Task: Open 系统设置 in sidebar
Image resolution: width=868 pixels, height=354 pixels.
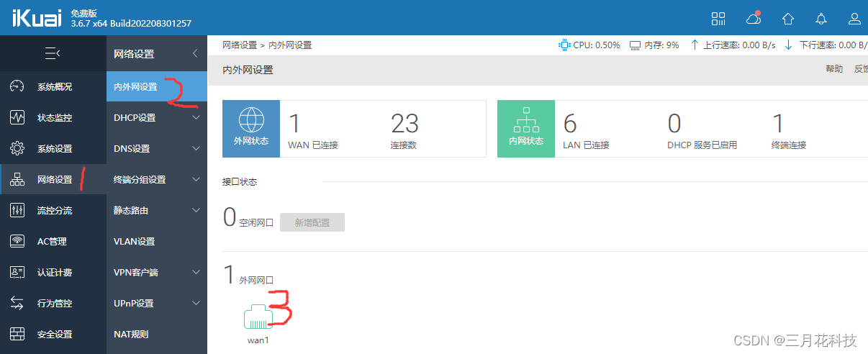Action: [x=53, y=149]
